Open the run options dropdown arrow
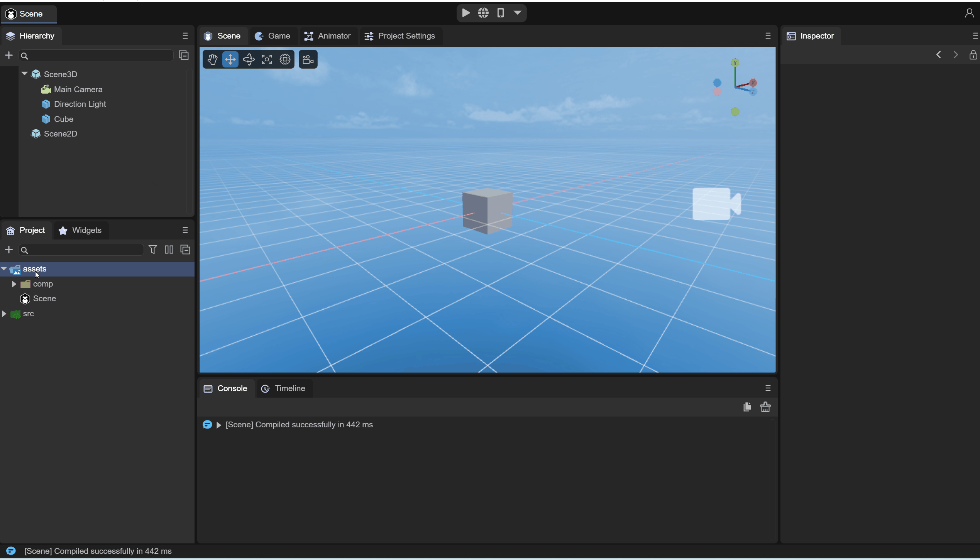Screen dimensions: 980x560 [x=518, y=13]
